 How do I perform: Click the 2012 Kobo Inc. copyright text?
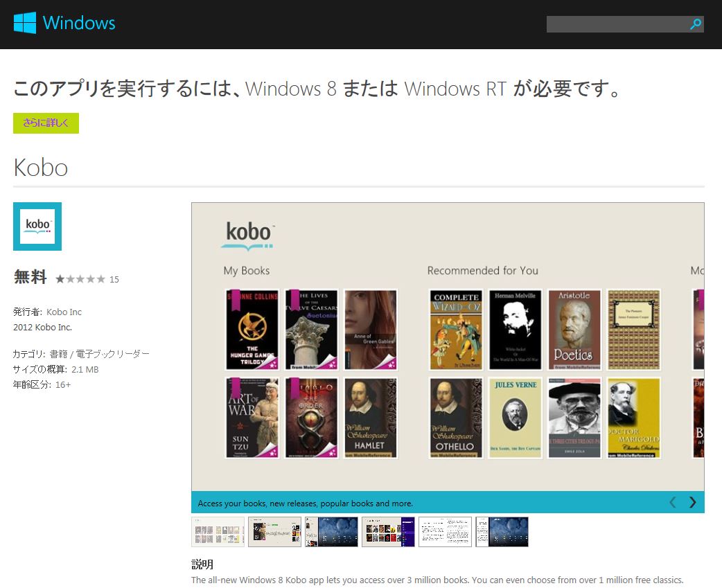(x=42, y=327)
